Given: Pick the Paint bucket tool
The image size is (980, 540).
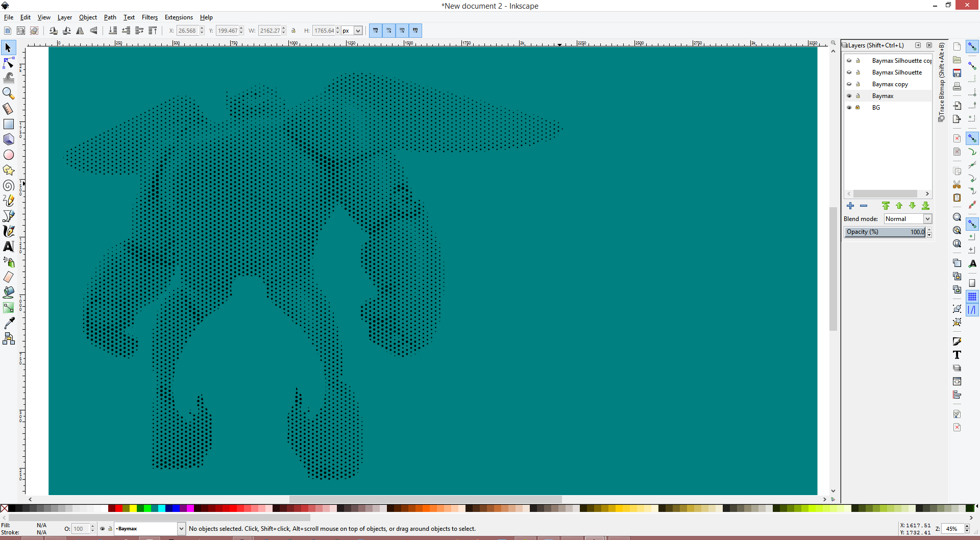Looking at the screenshot, I should point(8,292).
